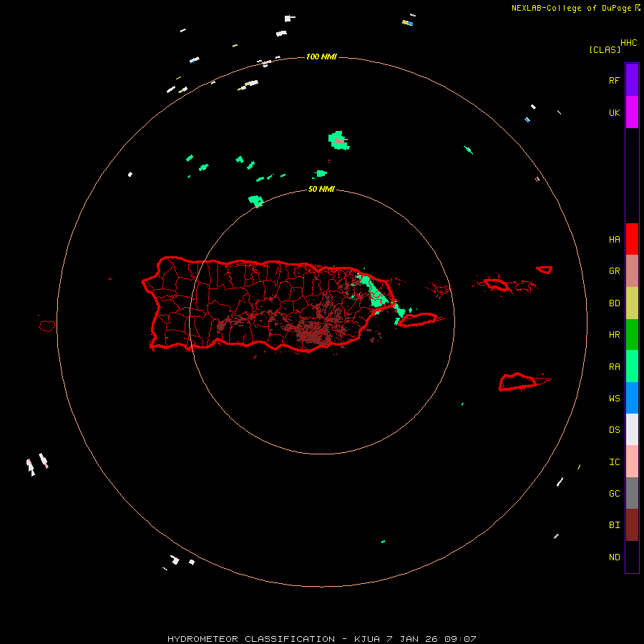Click the "GC" legend label
Image resolution: width=644 pixels, height=644 pixels.
pos(614,494)
